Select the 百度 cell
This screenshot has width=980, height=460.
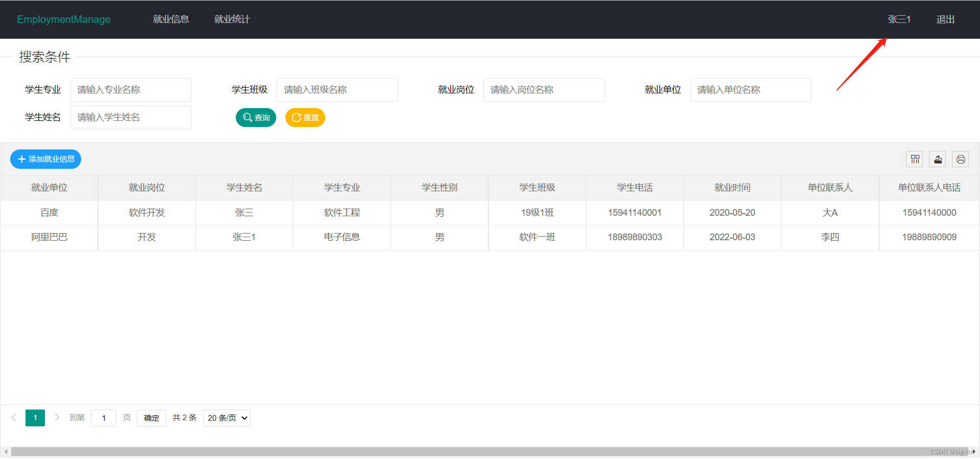click(x=50, y=213)
